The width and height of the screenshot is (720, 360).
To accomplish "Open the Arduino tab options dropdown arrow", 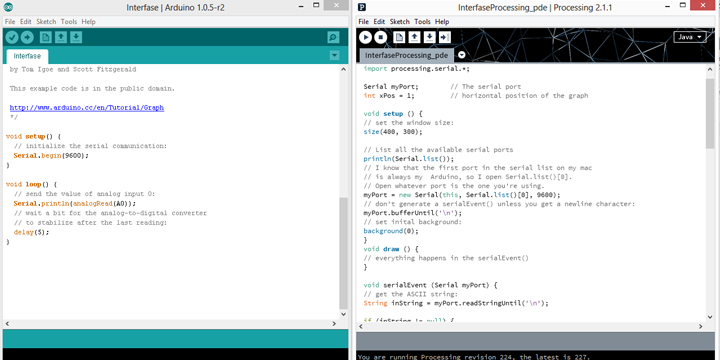I will 334,56.
